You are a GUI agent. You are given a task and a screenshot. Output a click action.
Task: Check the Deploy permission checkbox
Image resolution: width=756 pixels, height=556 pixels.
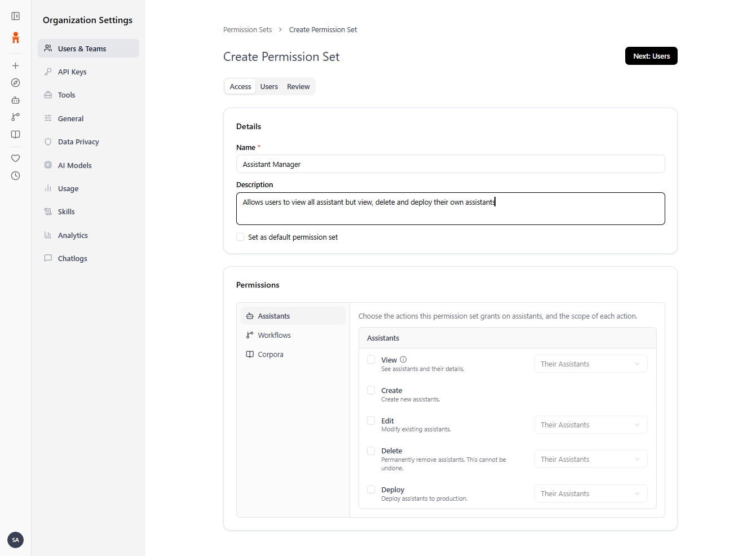(371, 489)
